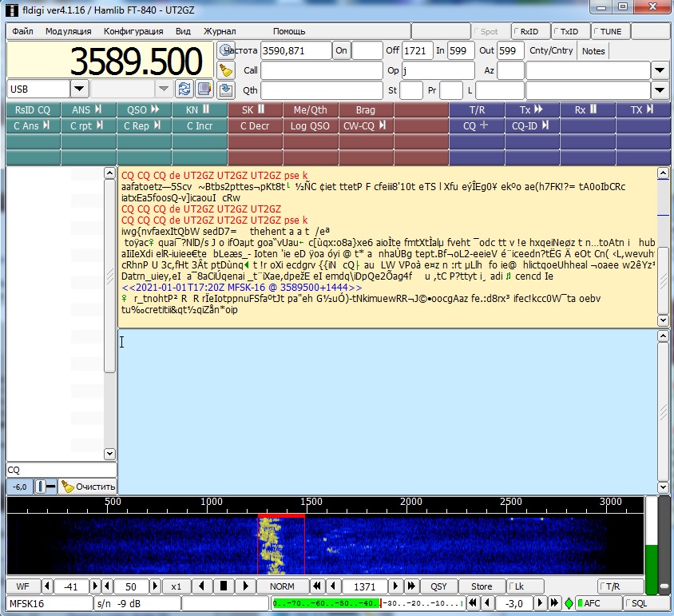Image resolution: width=674 pixels, height=616 pixels.
Task: Expand the USB mode dropdown
Action: 79,89
